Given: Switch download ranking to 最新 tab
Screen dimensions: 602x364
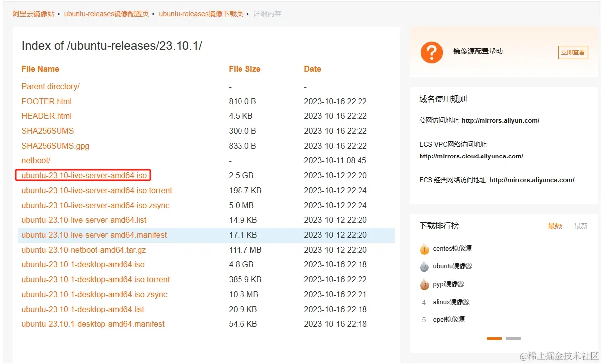Looking at the screenshot, I should (x=581, y=226).
